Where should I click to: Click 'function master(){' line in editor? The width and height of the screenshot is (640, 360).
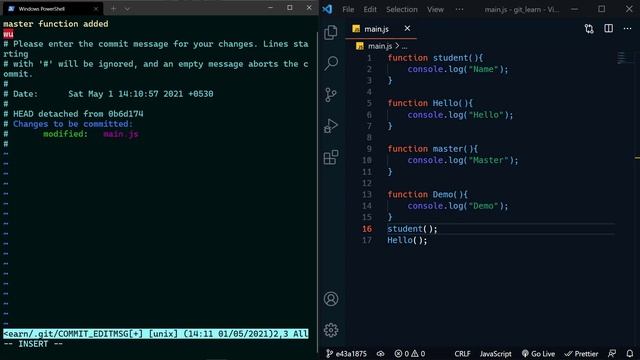coord(432,149)
